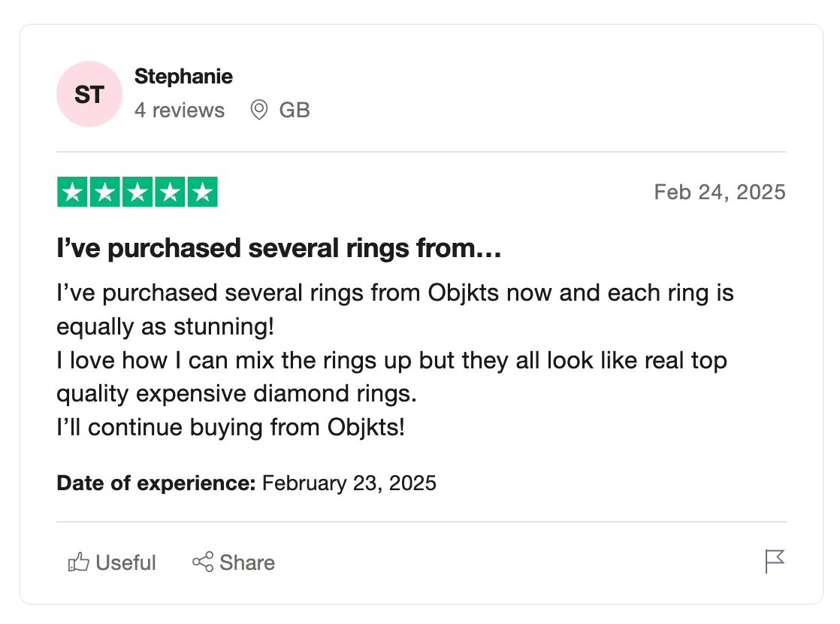Click the second green rating star
Image resolution: width=840 pixels, height=624 pixels.
click(x=105, y=192)
